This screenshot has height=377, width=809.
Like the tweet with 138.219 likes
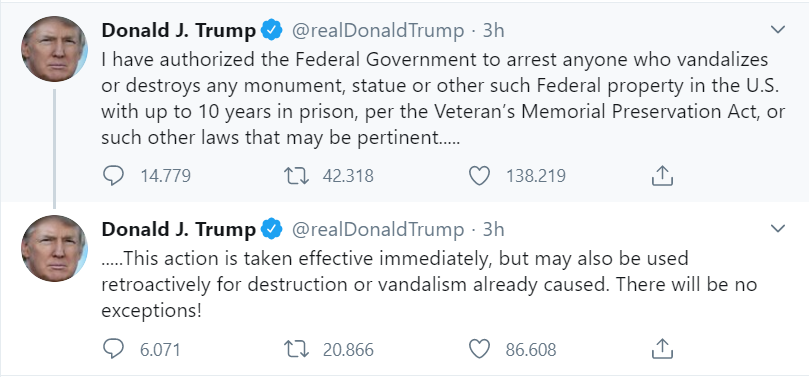click(479, 176)
